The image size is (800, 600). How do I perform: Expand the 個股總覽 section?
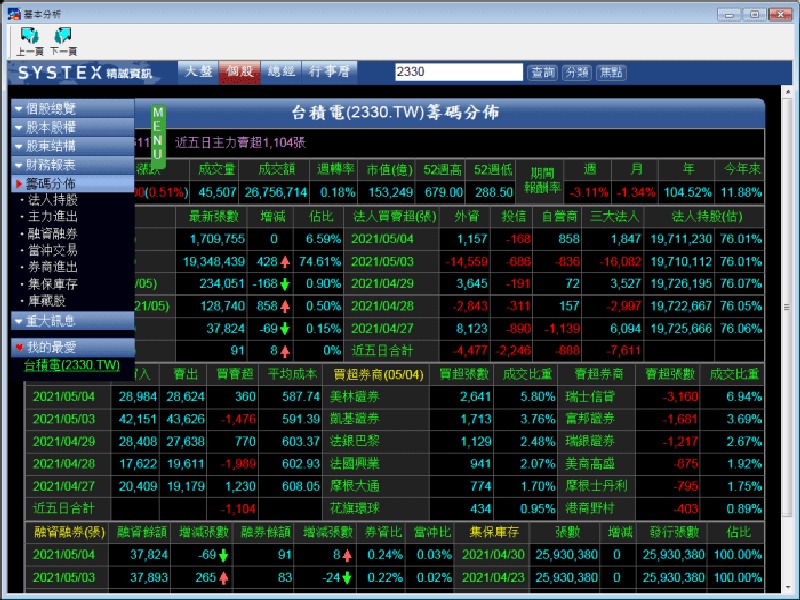coord(72,108)
